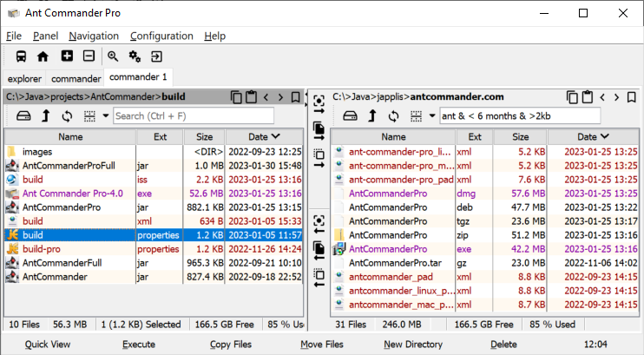Click the Copy Files button
The height and width of the screenshot is (355, 644).
pos(230,345)
